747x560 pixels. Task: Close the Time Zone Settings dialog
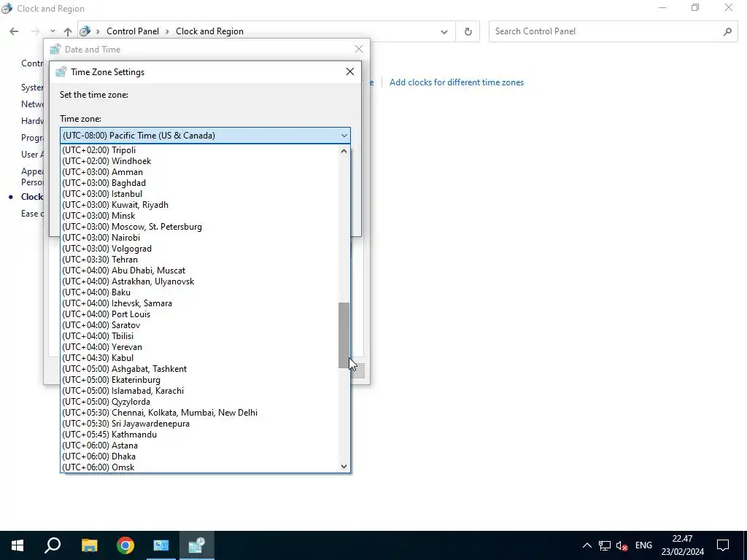[x=350, y=71]
